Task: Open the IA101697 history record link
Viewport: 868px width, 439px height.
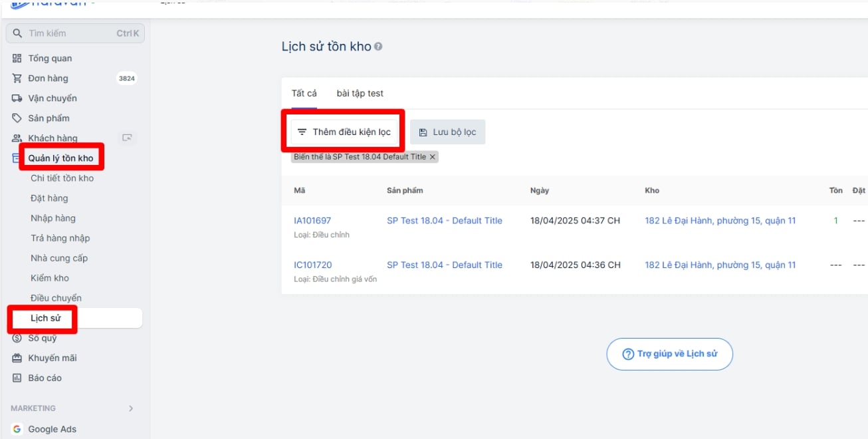Action: pos(312,221)
